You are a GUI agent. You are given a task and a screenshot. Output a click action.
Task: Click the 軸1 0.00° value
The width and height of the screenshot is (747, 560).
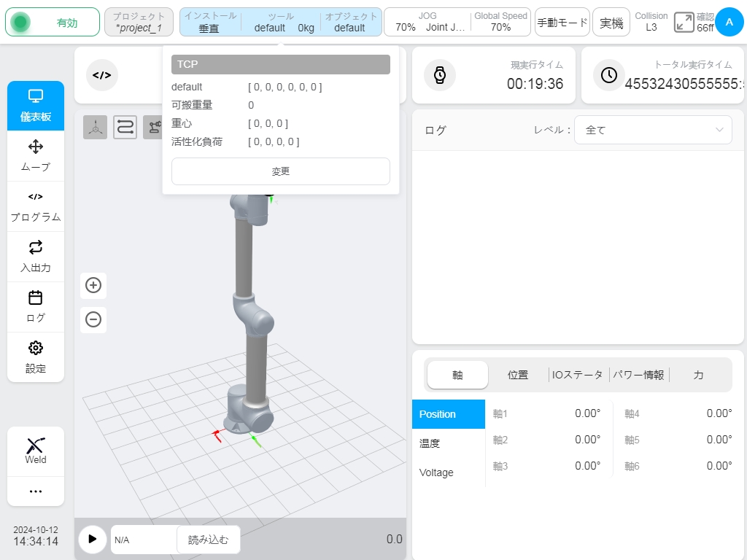pyautogui.click(x=587, y=413)
